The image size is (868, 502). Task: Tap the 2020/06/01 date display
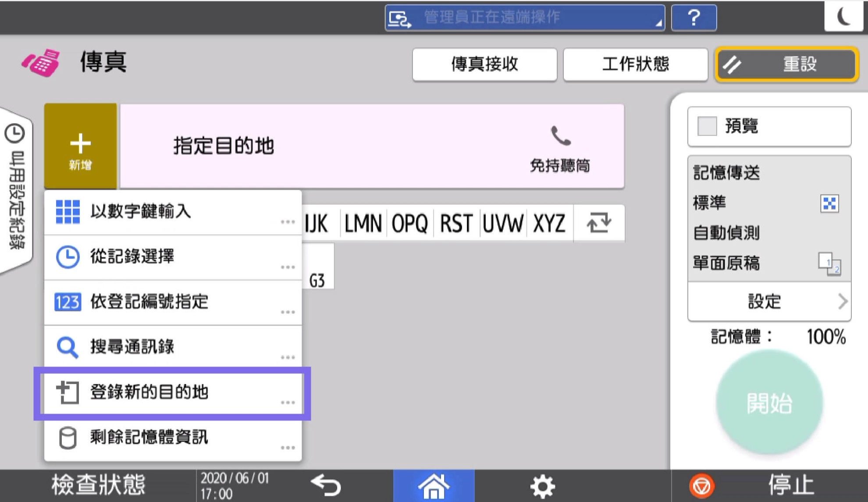[235, 478]
